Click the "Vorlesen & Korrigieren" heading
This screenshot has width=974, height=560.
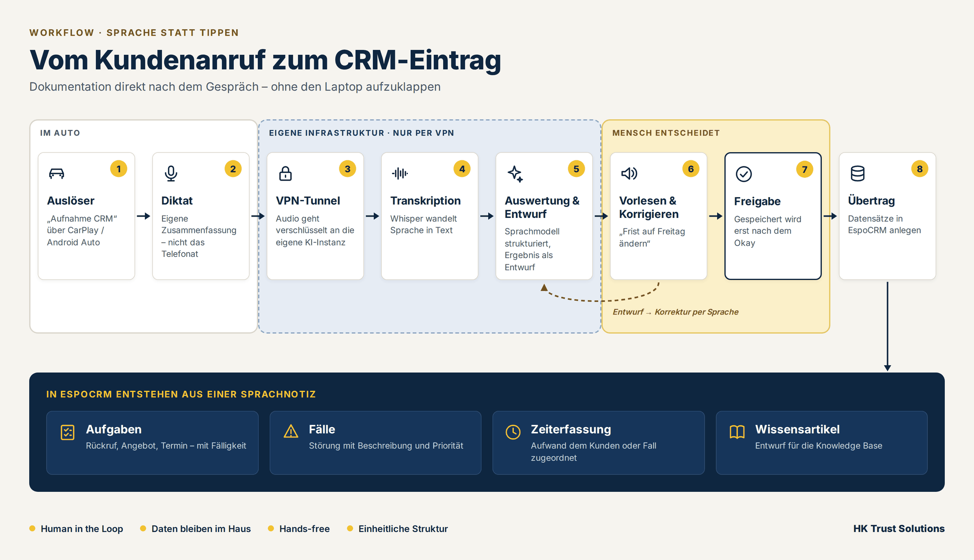pyautogui.click(x=649, y=207)
